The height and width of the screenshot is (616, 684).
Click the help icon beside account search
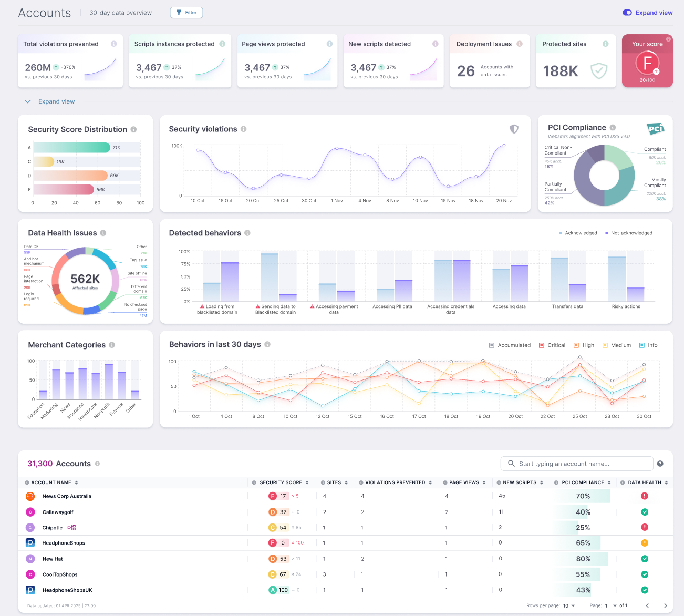pyautogui.click(x=660, y=464)
